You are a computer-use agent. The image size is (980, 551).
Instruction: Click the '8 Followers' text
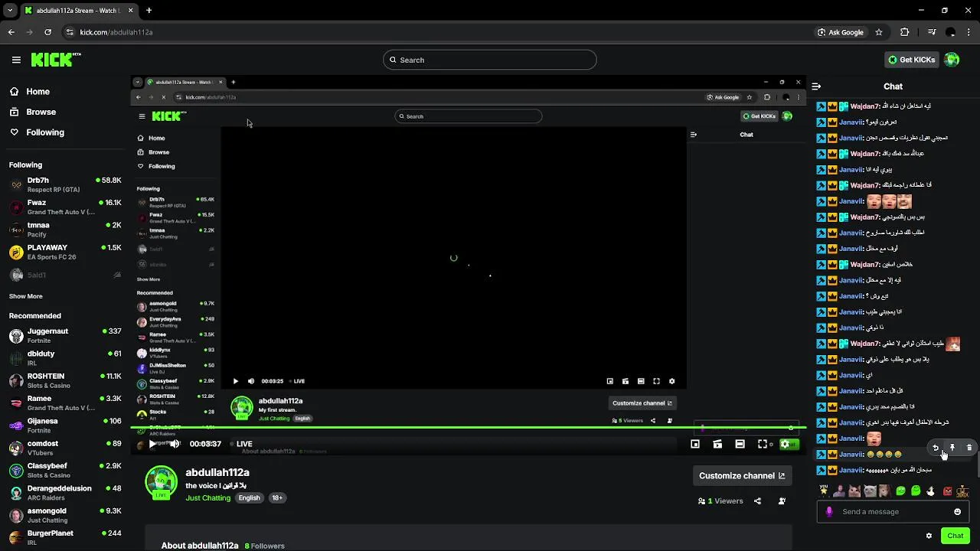[264, 546]
